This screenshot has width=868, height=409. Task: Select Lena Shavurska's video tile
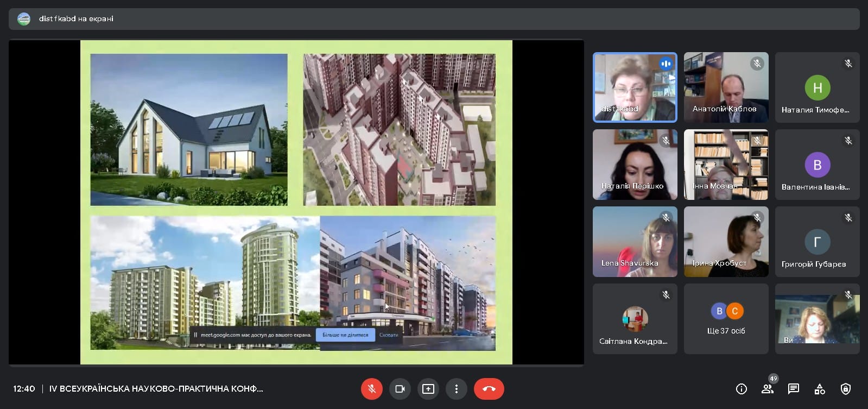pos(635,242)
